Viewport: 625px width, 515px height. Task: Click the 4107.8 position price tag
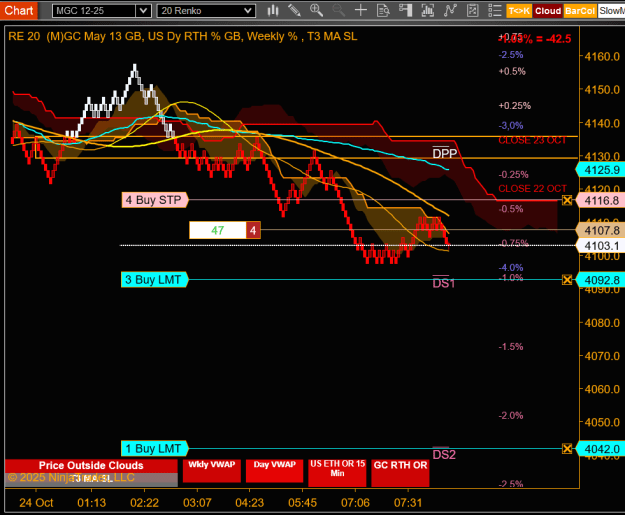coord(600,230)
